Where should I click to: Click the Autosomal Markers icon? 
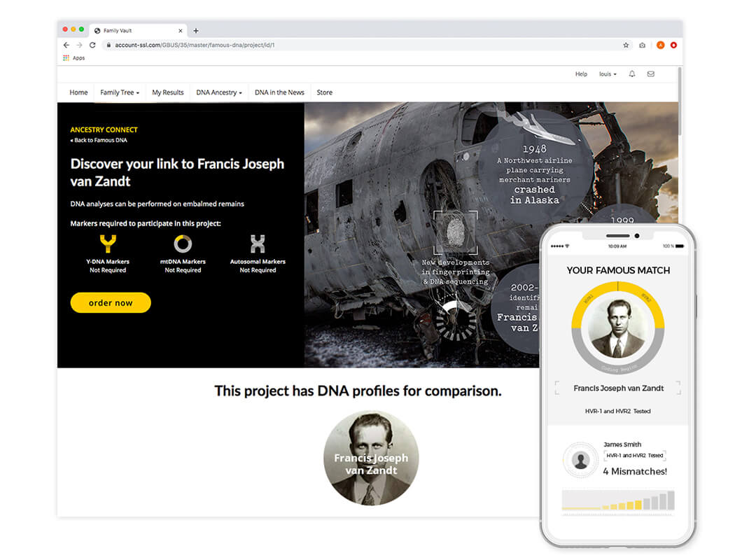[x=258, y=244]
